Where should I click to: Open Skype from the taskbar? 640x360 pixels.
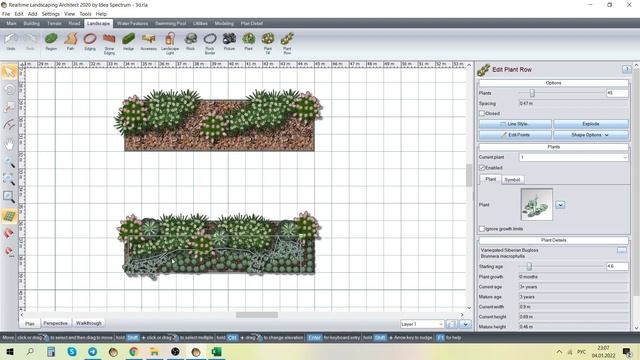pos(72,351)
